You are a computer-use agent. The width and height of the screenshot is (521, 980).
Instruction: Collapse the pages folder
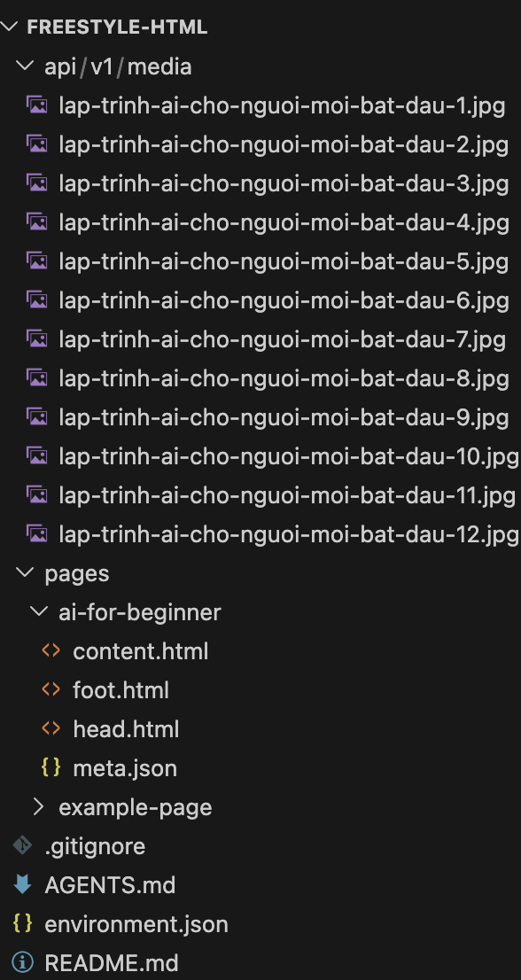(x=24, y=572)
